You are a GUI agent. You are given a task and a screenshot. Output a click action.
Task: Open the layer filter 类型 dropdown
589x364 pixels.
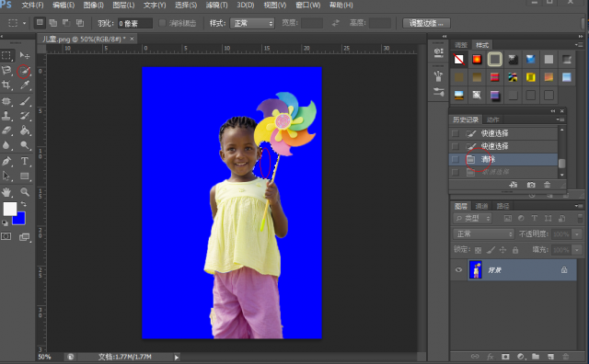pyautogui.click(x=472, y=218)
